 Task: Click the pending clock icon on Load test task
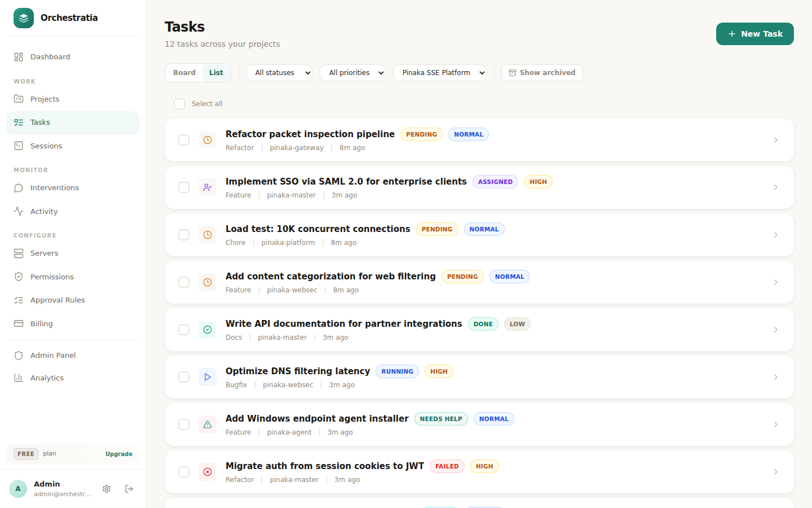click(x=208, y=235)
